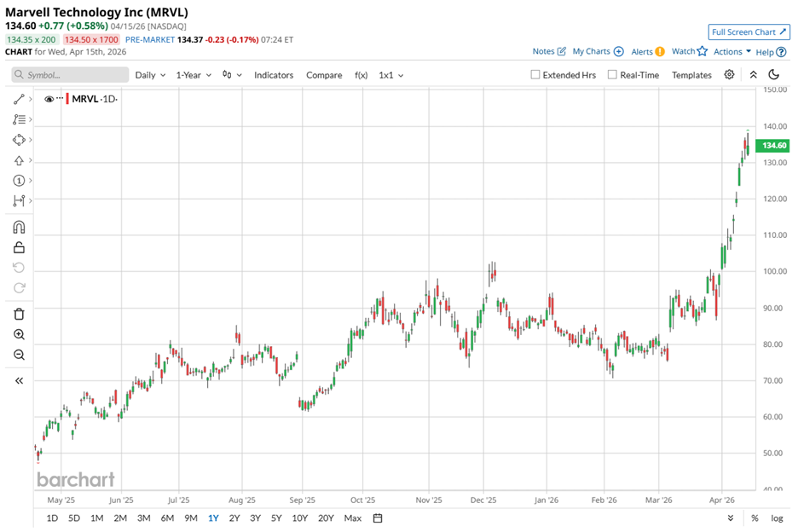This screenshot has height=532, width=798.
Task: Select the measure range tool
Action: [x=19, y=200]
